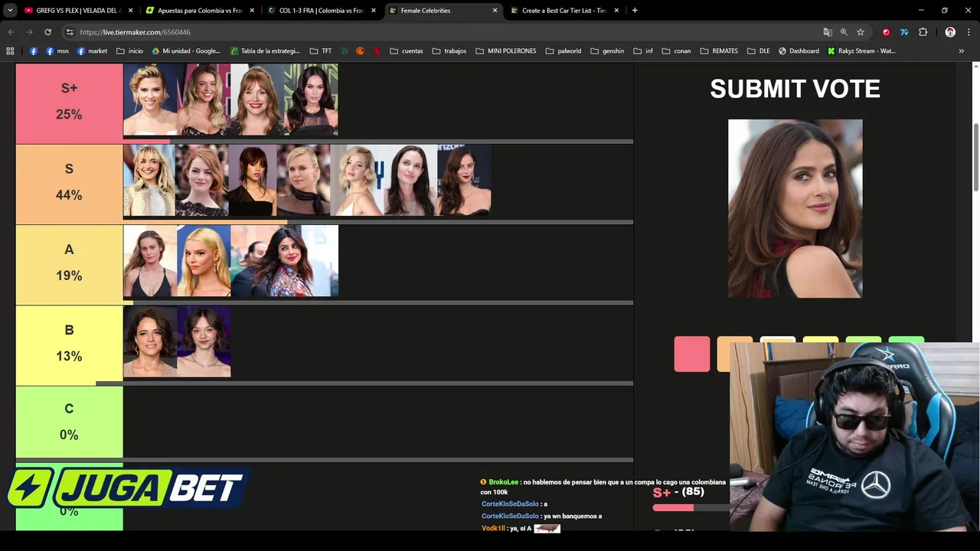Open site information icon in address bar
Image resolution: width=980 pixels, height=551 pixels.
[x=70, y=32]
